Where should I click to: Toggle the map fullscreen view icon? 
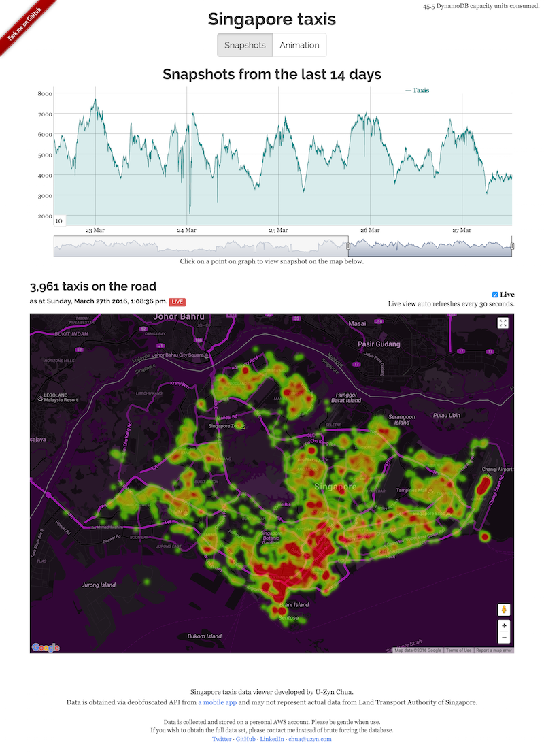click(x=503, y=323)
